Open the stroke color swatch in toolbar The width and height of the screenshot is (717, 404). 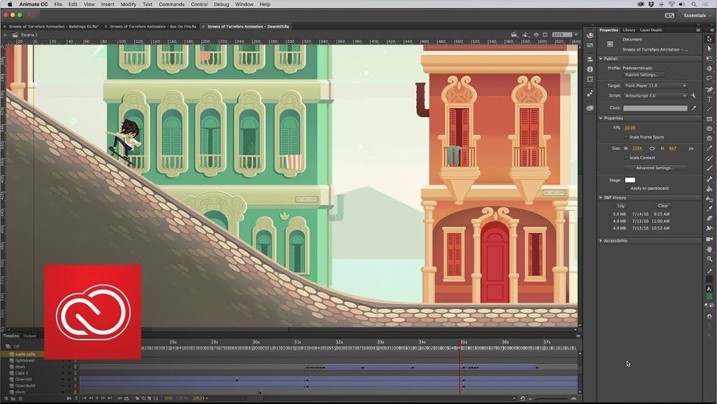click(x=709, y=279)
